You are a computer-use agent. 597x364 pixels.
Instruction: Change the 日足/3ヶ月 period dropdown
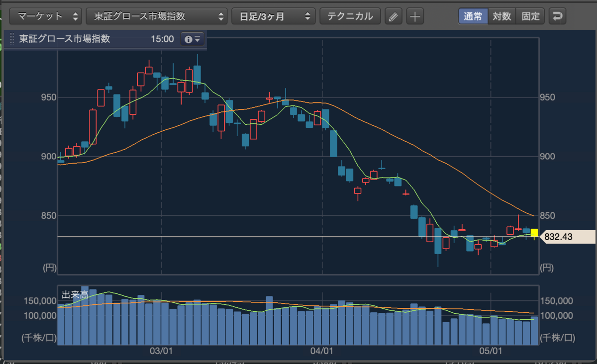click(274, 16)
